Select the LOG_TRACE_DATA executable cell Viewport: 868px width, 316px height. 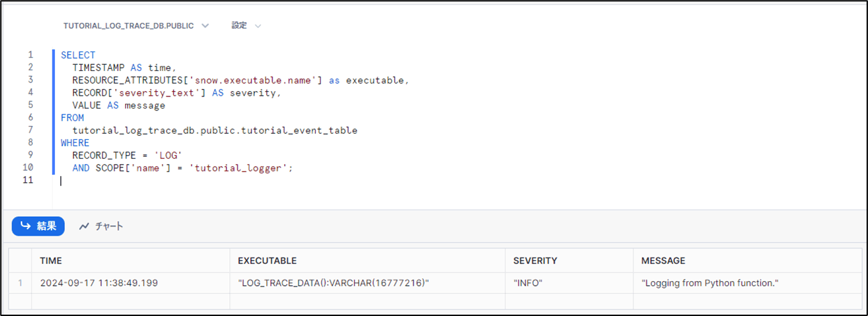tap(333, 283)
